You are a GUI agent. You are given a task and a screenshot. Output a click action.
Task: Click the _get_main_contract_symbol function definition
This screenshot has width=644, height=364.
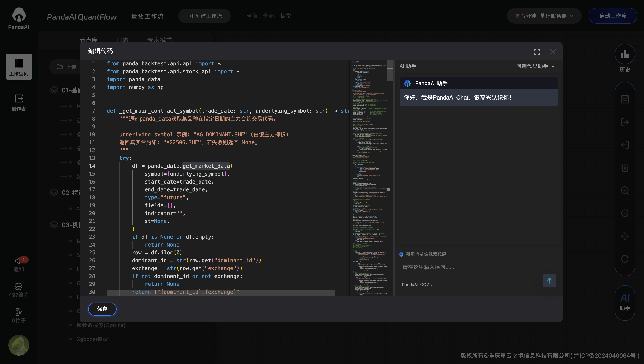[228, 111]
